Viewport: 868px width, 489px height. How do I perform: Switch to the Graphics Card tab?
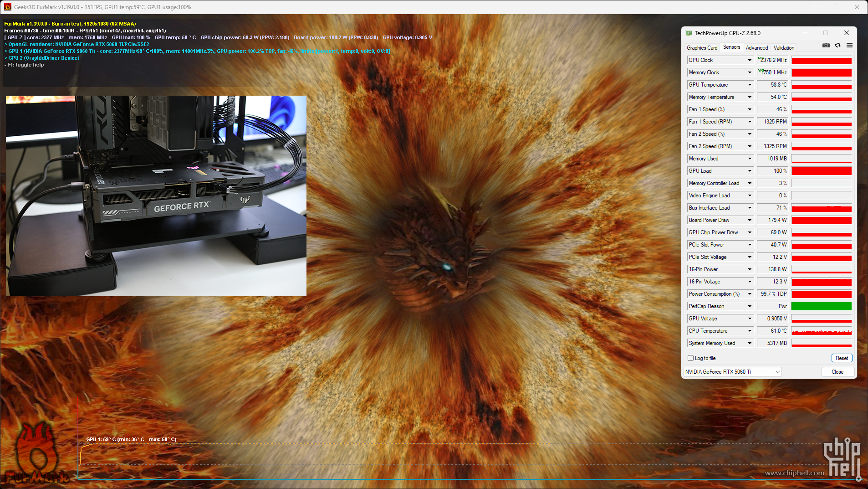702,48
